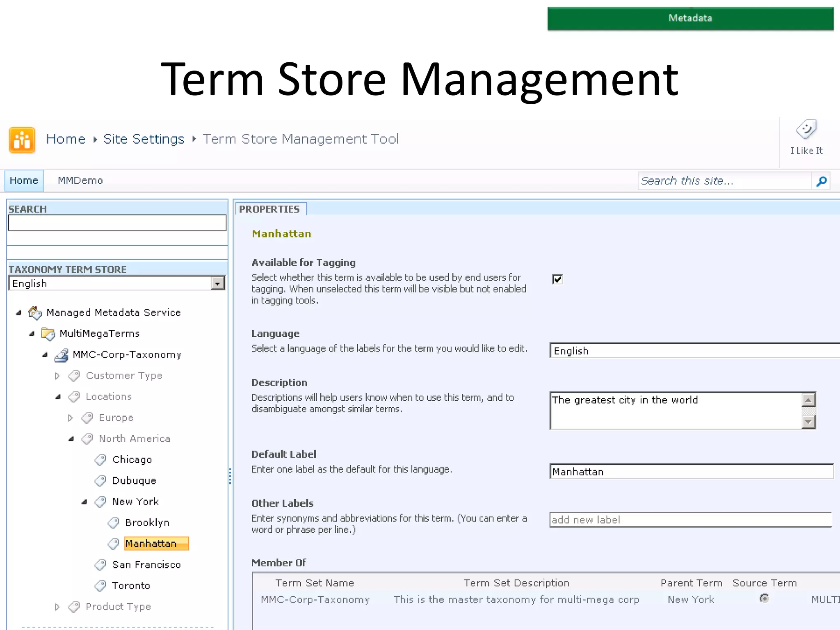The width and height of the screenshot is (840, 630).
Task: Select the Source Term radio button
Action: [764, 598]
